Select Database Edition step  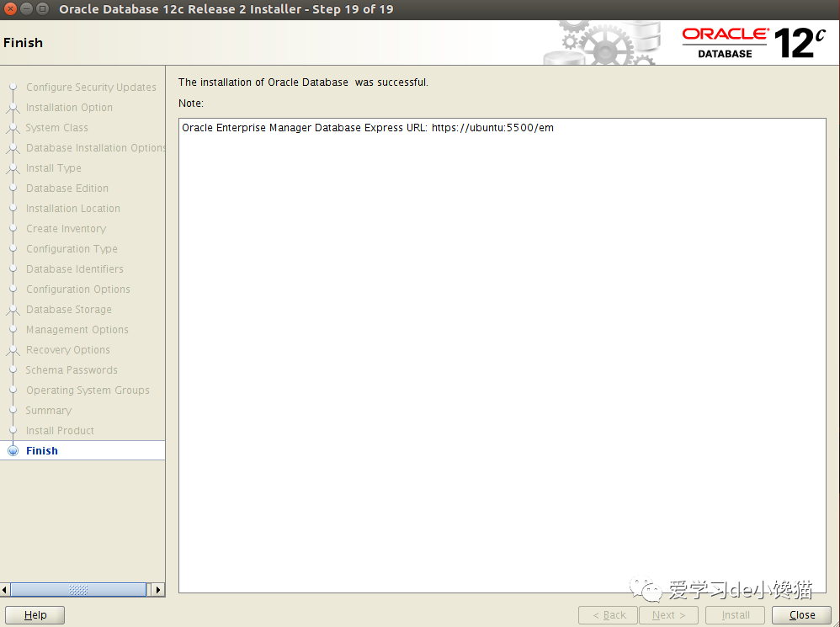(x=67, y=189)
